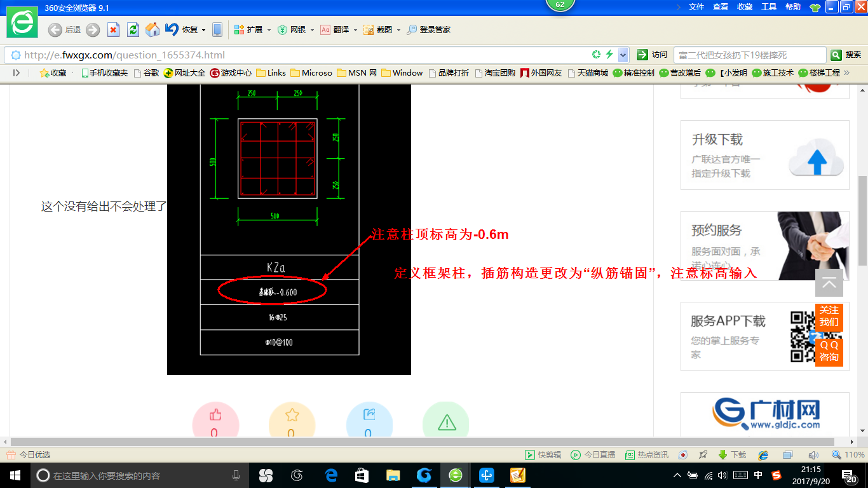868x488 pixels.
Task: Open the 游戏中心 bookmark
Action: click(231, 73)
